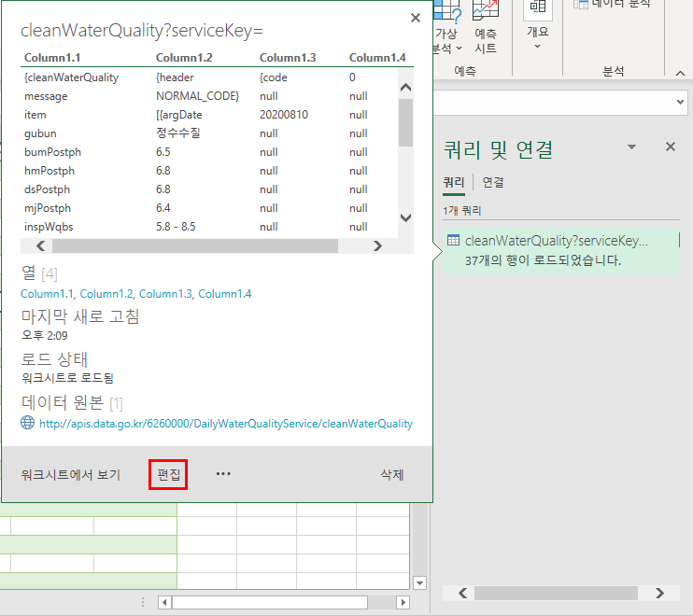Click the globe icon beside the data source

pos(27,423)
